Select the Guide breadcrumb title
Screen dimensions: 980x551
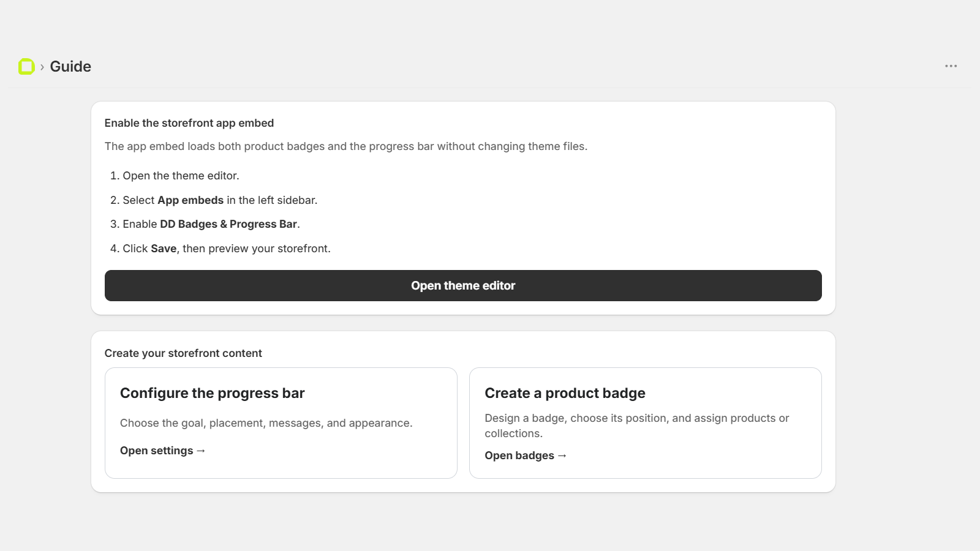click(70, 66)
